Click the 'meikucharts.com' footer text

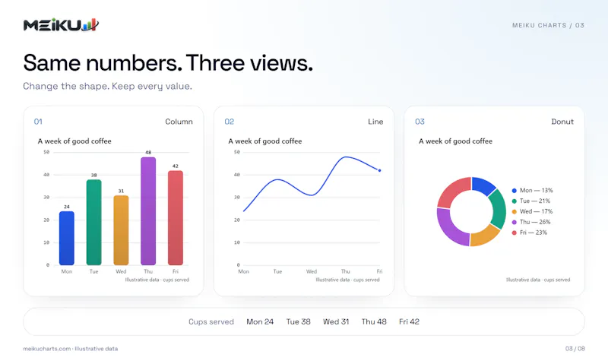pos(47,349)
